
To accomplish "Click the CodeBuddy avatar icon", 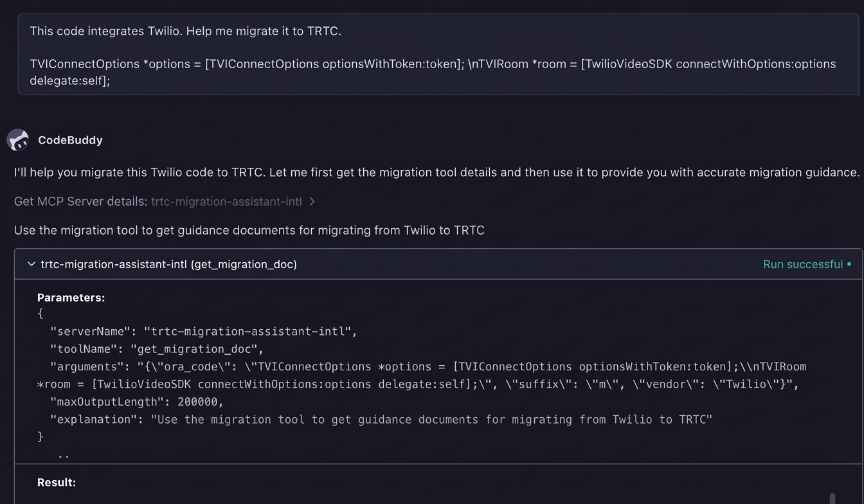I will (18, 140).
